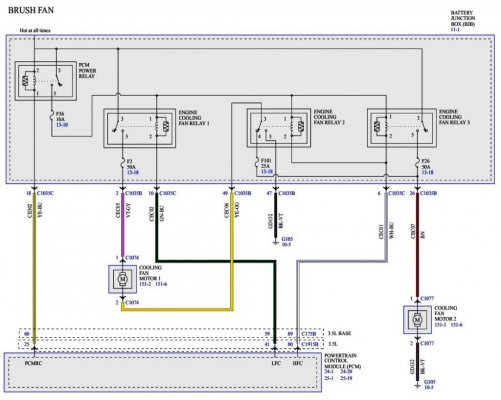Click the ENGINE COOLING FAN RELAY 2 label

pyautogui.click(x=329, y=117)
